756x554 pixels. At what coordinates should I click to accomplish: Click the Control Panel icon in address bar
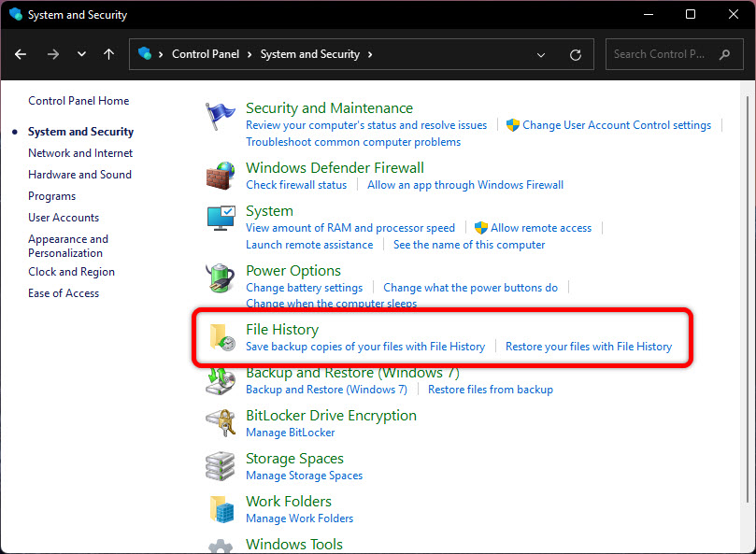pos(145,53)
